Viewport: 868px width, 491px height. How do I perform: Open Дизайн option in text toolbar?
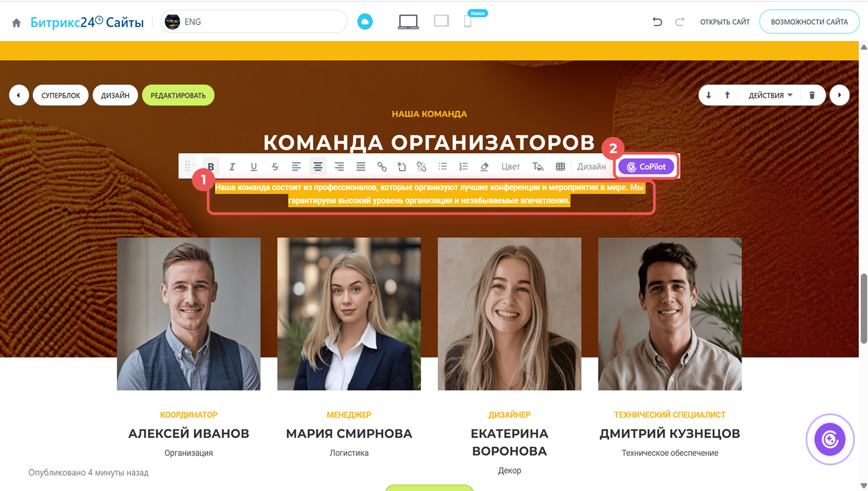pyautogui.click(x=591, y=166)
